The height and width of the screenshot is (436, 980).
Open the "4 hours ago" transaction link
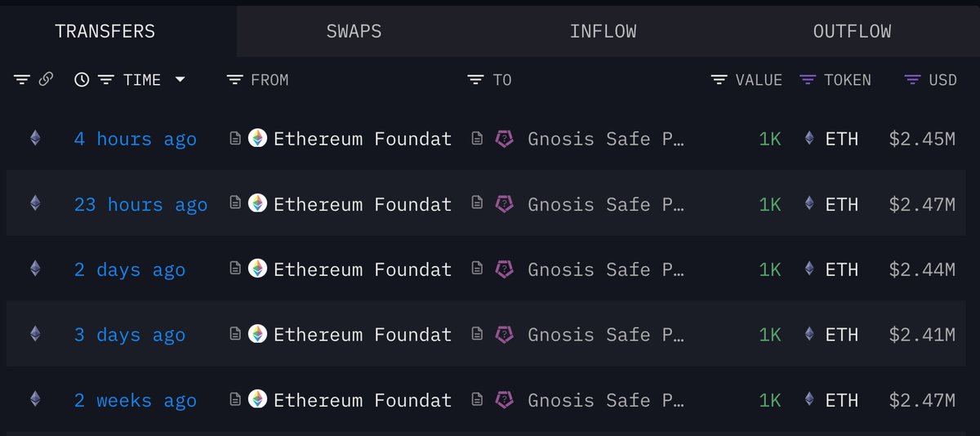tap(136, 139)
